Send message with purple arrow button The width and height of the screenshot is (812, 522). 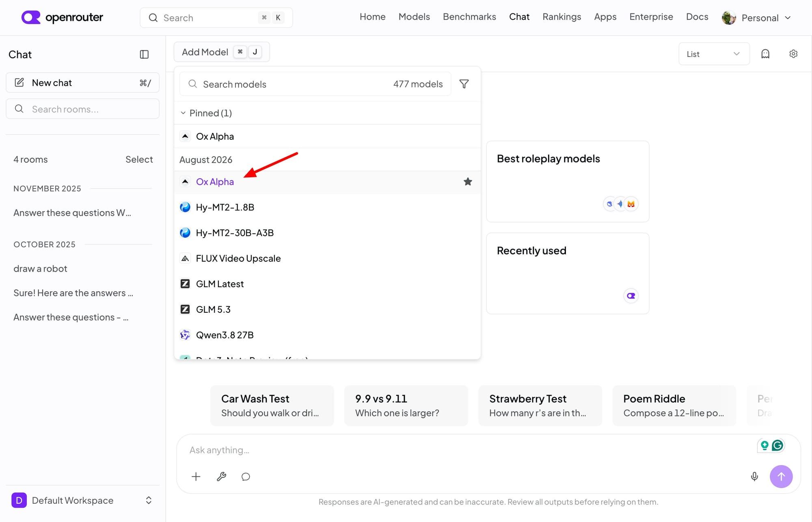(x=781, y=476)
